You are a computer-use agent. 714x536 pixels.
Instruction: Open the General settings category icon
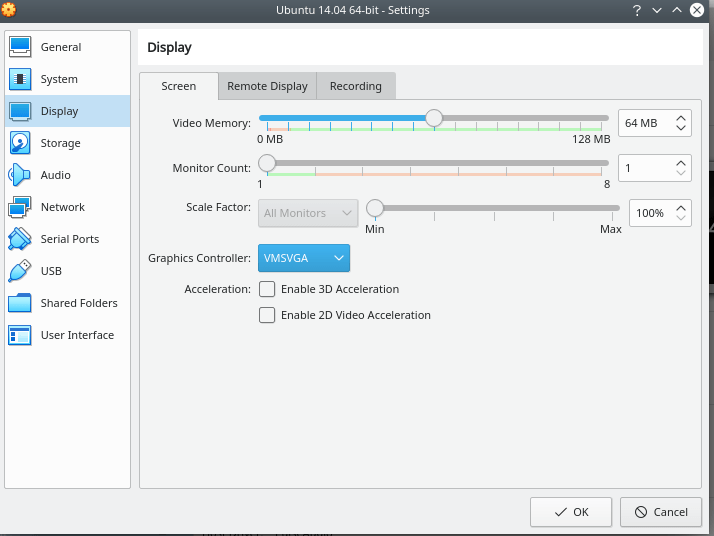pos(21,47)
